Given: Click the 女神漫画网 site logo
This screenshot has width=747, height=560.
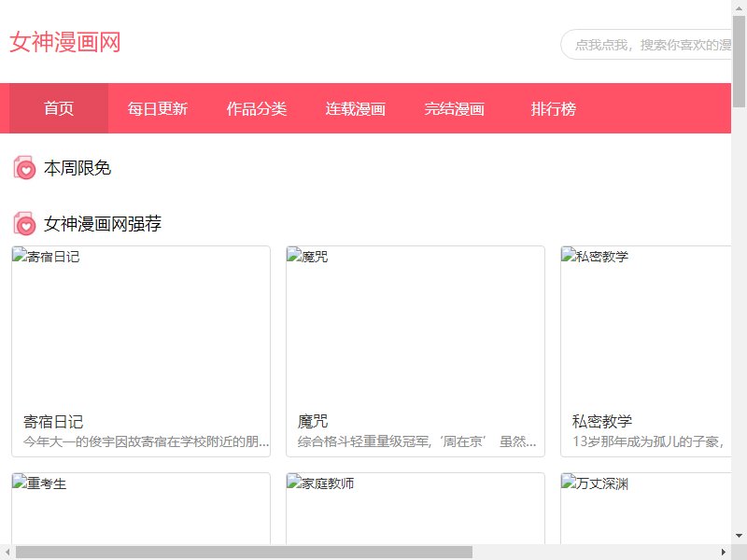Looking at the screenshot, I should pos(65,42).
